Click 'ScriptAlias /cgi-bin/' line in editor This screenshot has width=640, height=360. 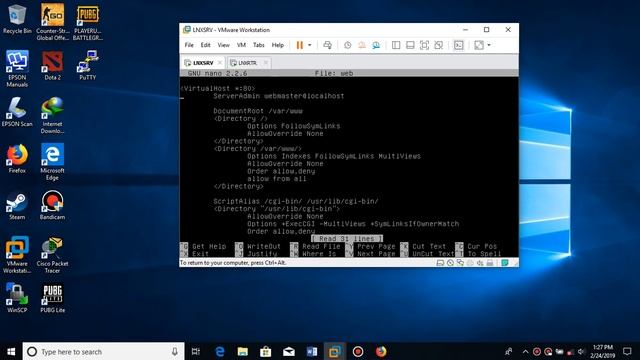[x=296, y=201]
